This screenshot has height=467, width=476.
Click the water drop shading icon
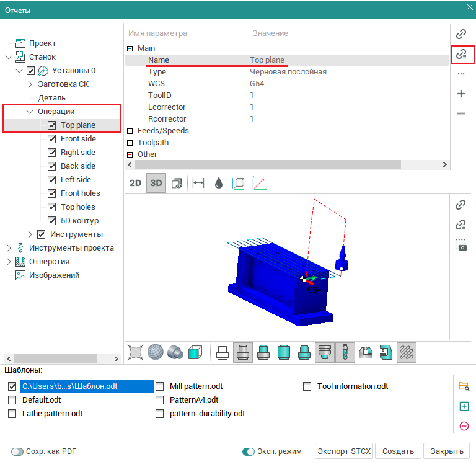click(x=218, y=183)
